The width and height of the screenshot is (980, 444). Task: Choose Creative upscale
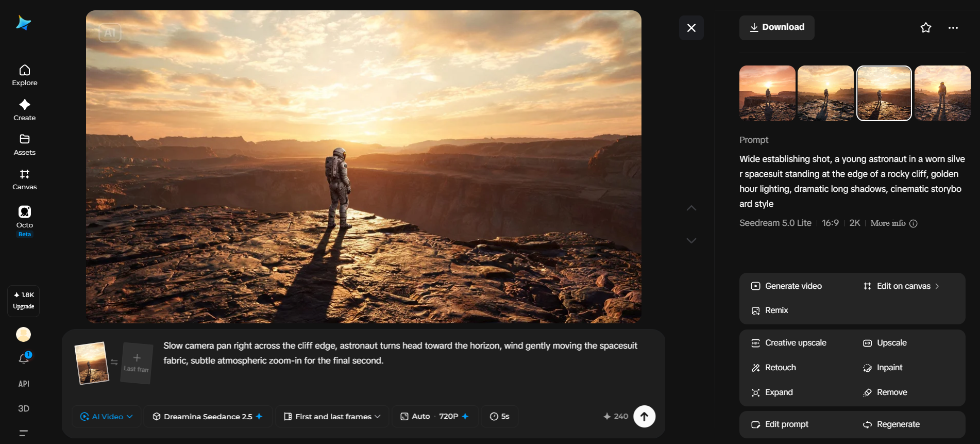pos(789,343)
